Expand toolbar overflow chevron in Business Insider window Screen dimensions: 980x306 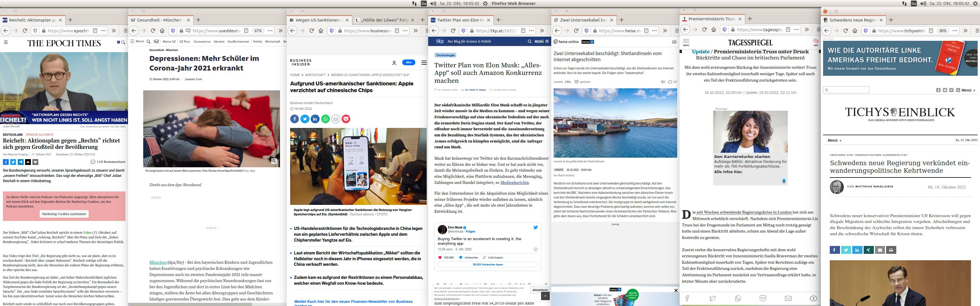pos(416,31)
